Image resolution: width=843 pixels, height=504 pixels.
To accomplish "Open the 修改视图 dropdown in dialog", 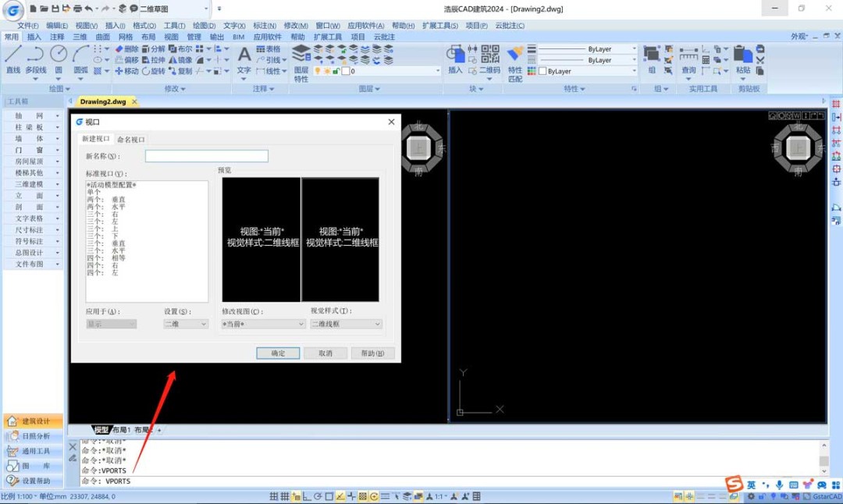I will pyautogui.click(x=263, y=324).
